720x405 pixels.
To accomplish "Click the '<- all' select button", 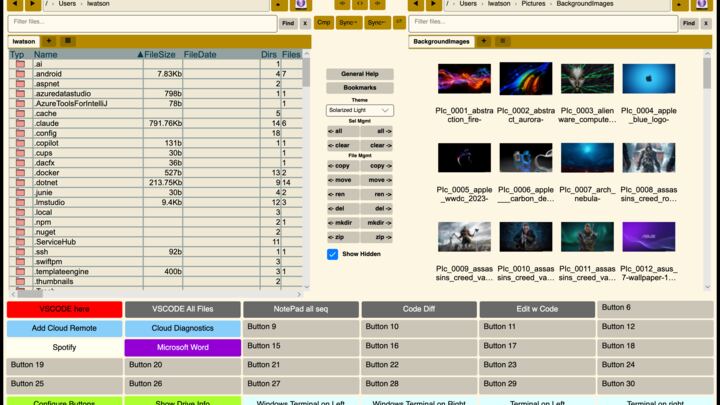I will (343, 131).
